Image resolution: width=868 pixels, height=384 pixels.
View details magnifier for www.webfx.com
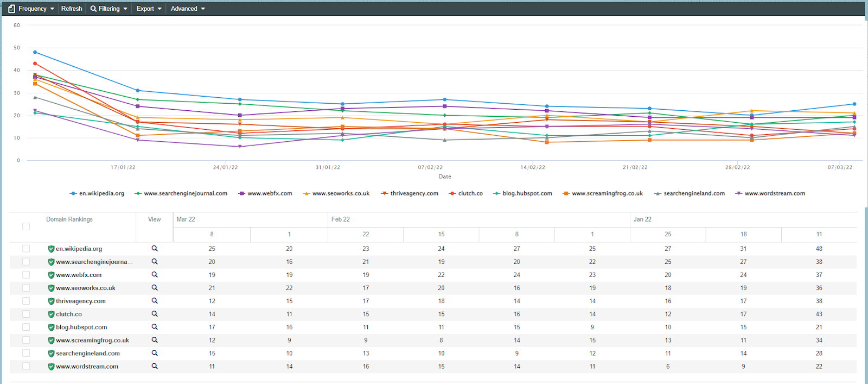pos(155,274)
